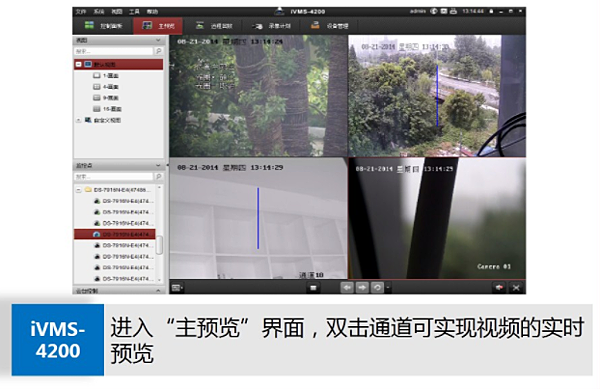The height and width of the screenshot is (389, 600).
Task: Open the 工具 menu
Action: point(134,11)
